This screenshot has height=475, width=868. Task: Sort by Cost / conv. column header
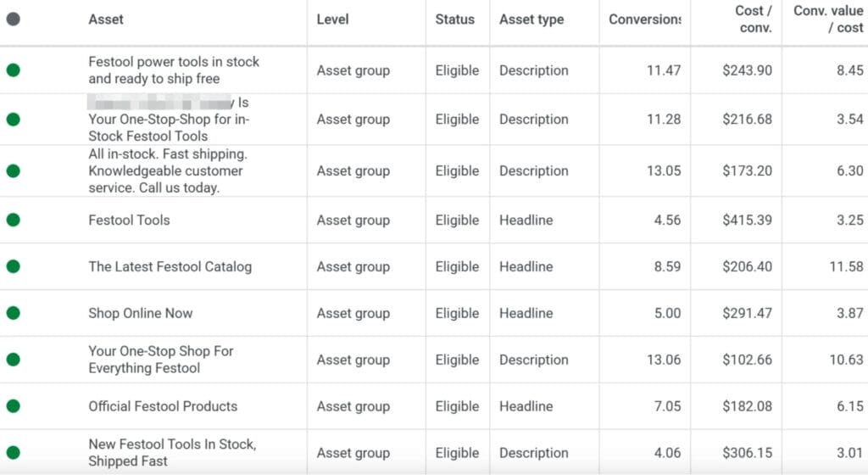coord(754,19)
